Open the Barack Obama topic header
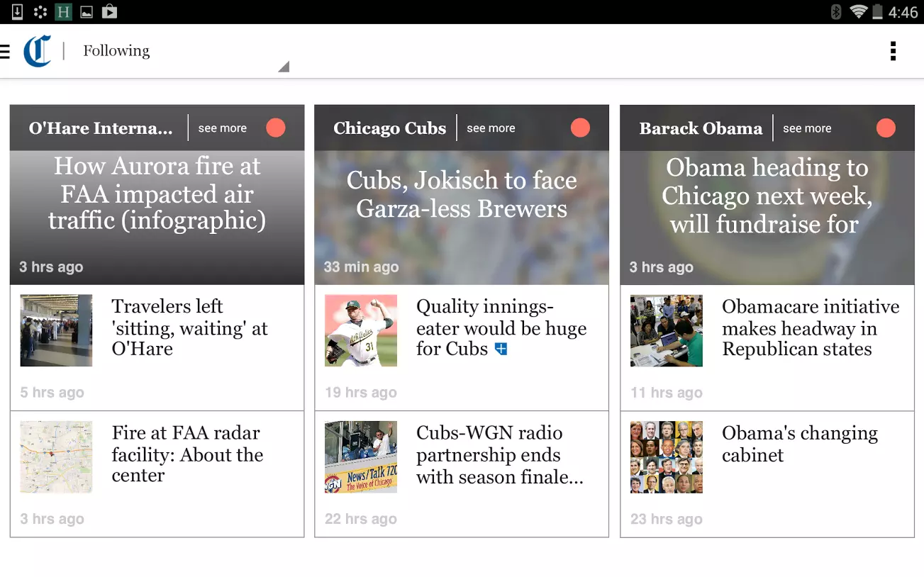Image resolution: width=924 pixels, height=577 pixels. (701, 128)
